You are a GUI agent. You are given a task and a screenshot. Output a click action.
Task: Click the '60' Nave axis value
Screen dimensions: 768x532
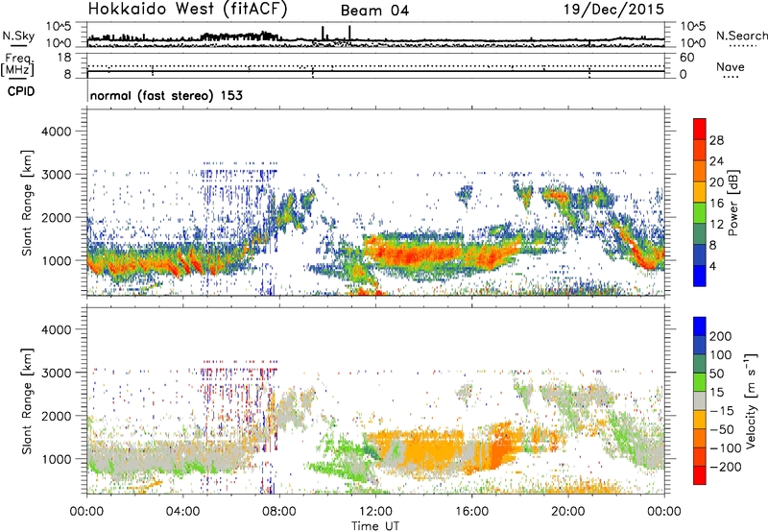[687, 58]
